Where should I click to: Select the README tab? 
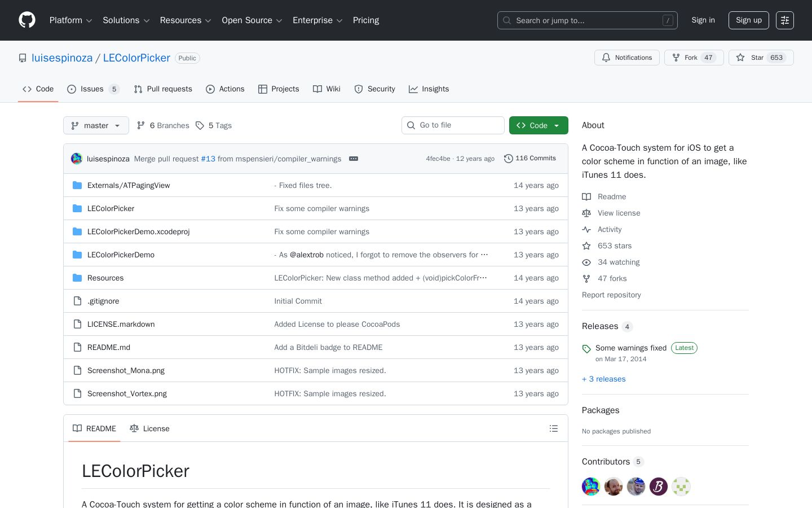tap(94, 428)
